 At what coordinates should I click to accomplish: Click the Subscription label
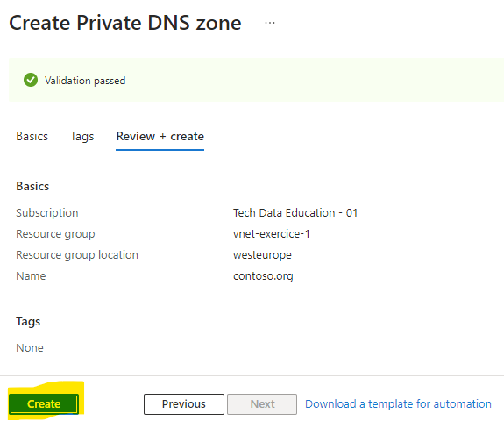point(47,213)
